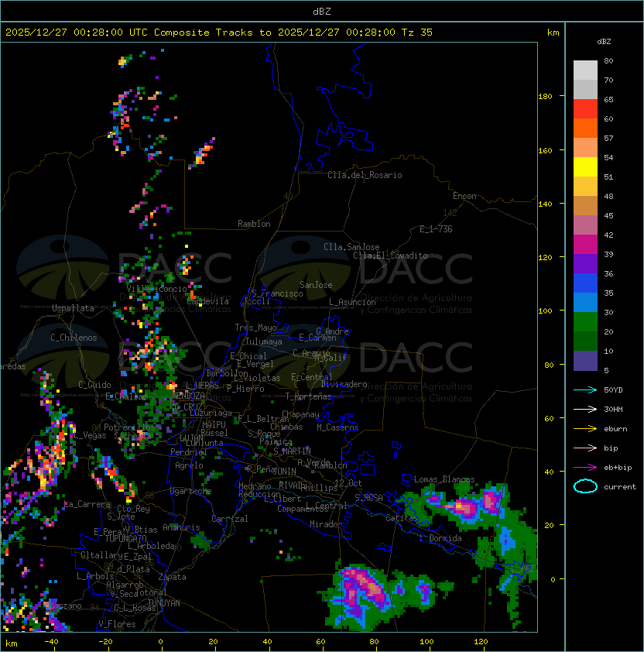
Task: Select the royal blue swatch in dBZ scale
Action: tap(585, 283)
